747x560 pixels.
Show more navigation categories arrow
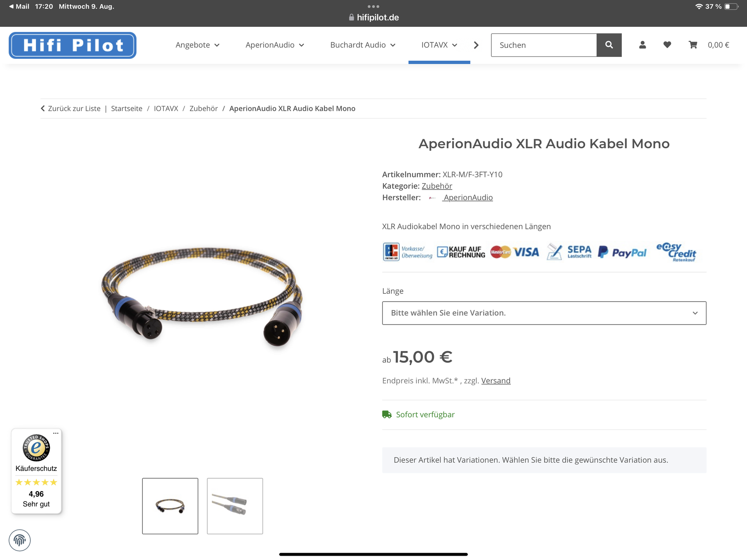point(476,45)
